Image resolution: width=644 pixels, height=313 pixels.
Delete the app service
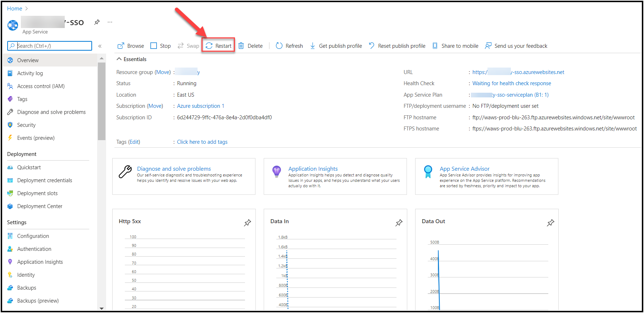[x=250, y=46]
